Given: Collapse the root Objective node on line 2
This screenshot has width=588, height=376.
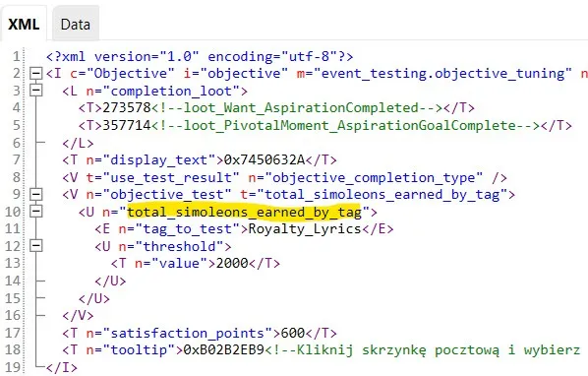Looking at the screenshot, I should [x=35, y=73].
